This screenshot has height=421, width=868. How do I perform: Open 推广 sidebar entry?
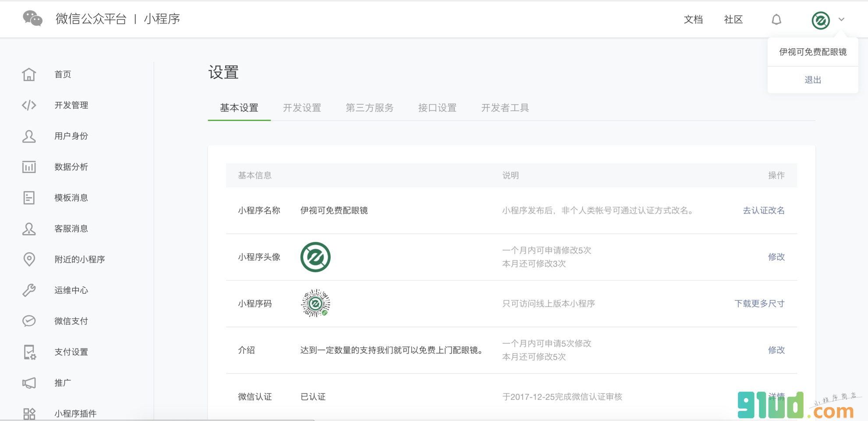[63, 383]
